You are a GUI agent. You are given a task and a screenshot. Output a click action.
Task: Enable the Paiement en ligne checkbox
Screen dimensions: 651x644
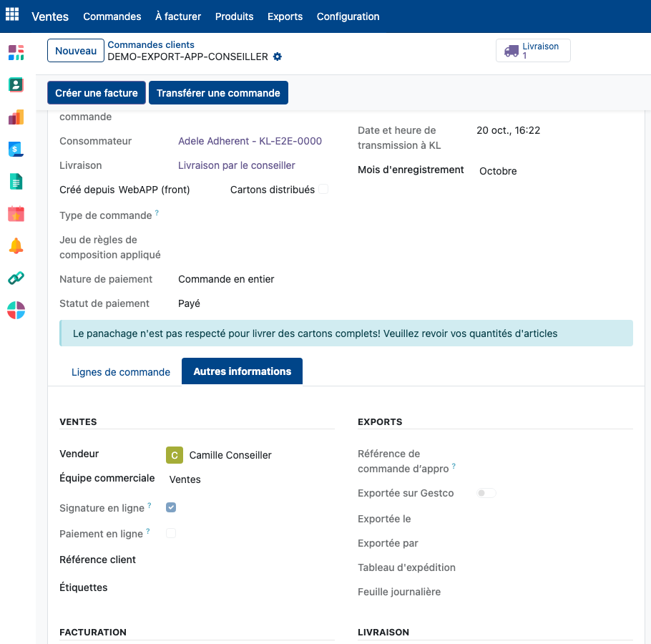tap(171, 533)
